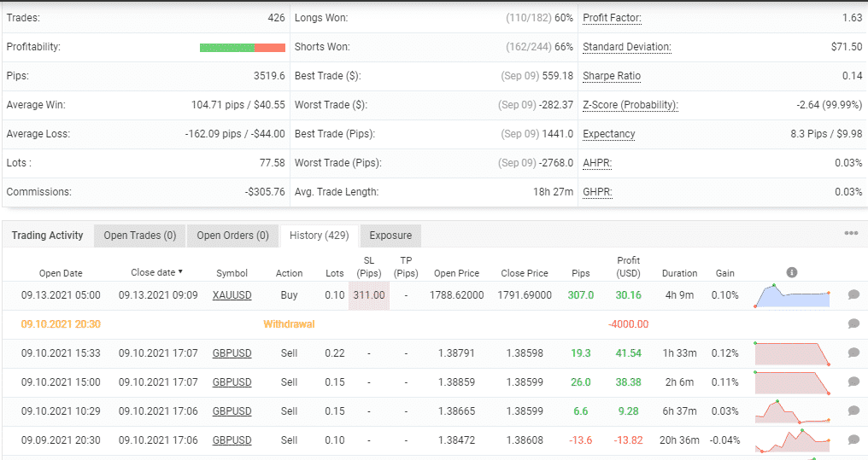Image resolution: width=868 pixels, height=460 pixels.
Task: Sort by Profit (USD) column header
Action: (628, 266)
